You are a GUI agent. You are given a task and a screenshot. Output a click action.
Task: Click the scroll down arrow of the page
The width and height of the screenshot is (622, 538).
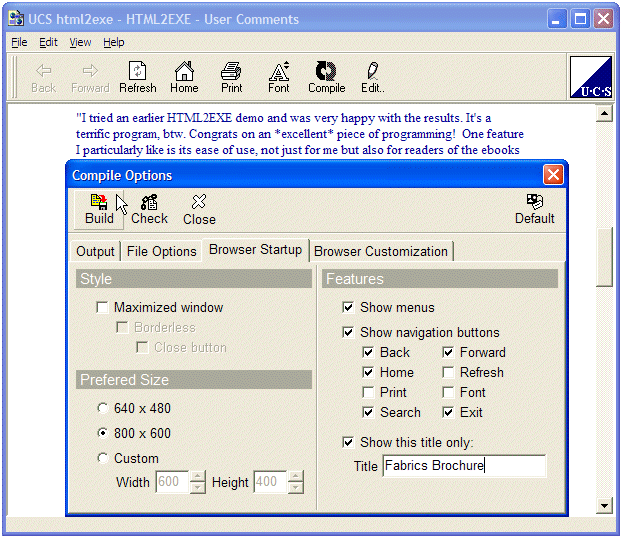(604, 505)
